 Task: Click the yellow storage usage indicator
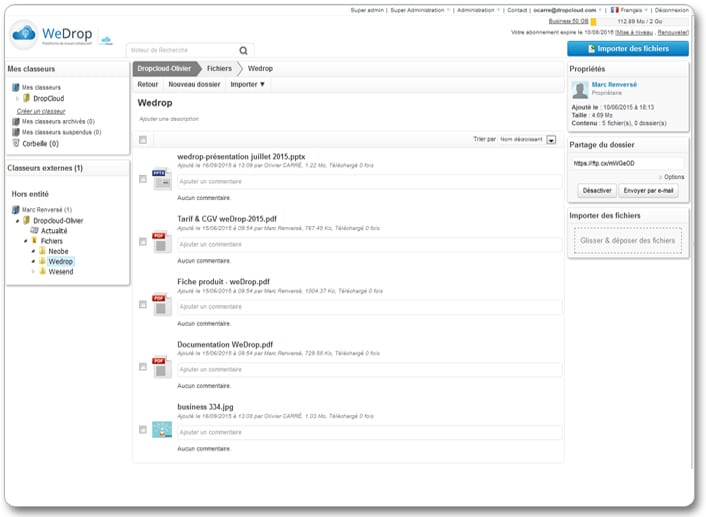(x=593, y=22)
